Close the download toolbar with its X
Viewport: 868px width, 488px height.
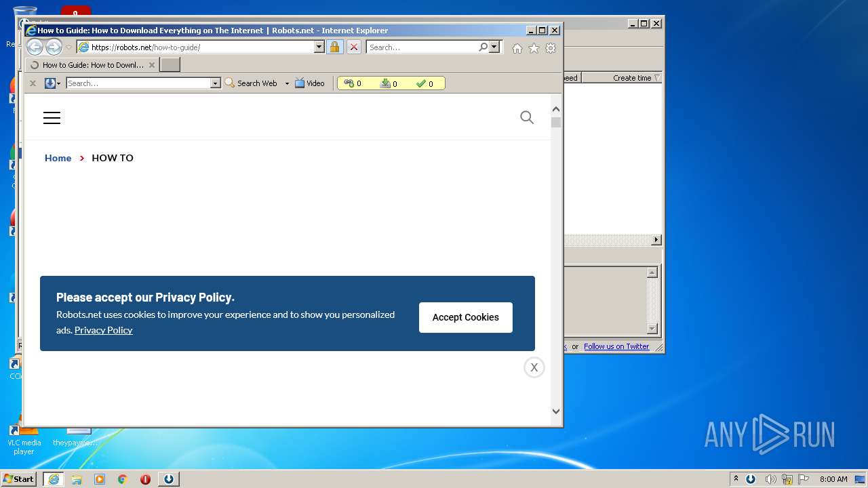click(33, 83)
